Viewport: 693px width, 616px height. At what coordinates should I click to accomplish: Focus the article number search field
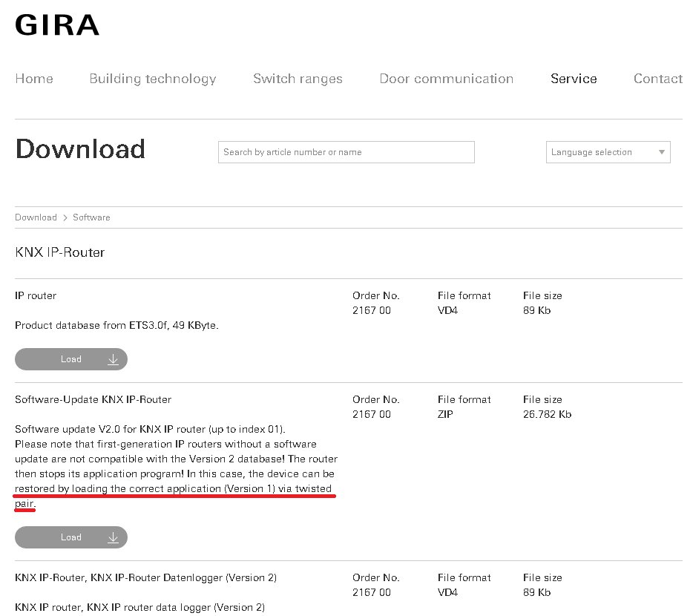pos(346,152)
